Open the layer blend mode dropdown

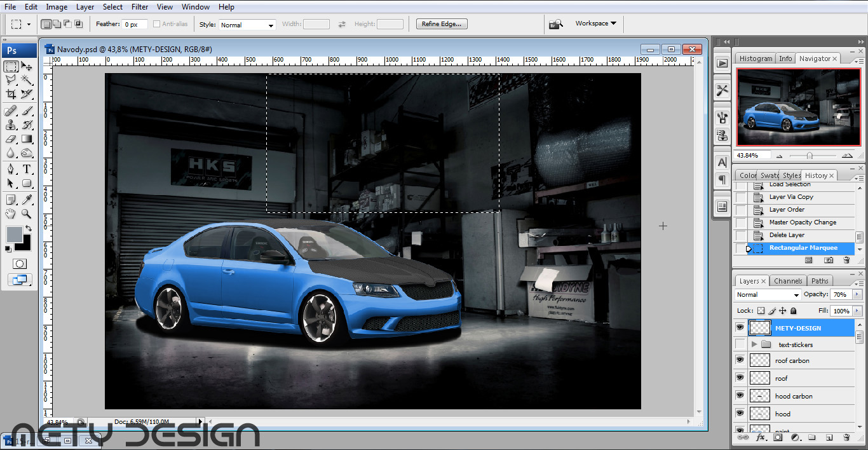point(768,295)
